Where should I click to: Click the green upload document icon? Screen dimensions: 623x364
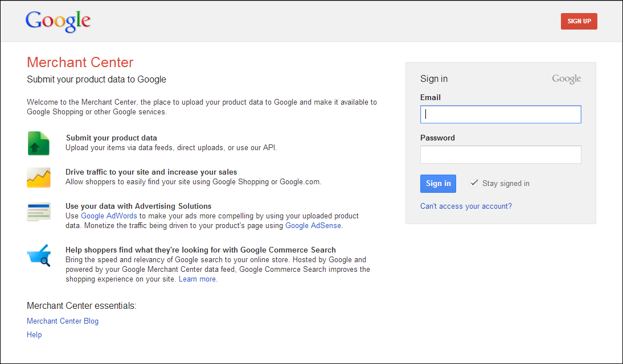click(x=39, y=143)
